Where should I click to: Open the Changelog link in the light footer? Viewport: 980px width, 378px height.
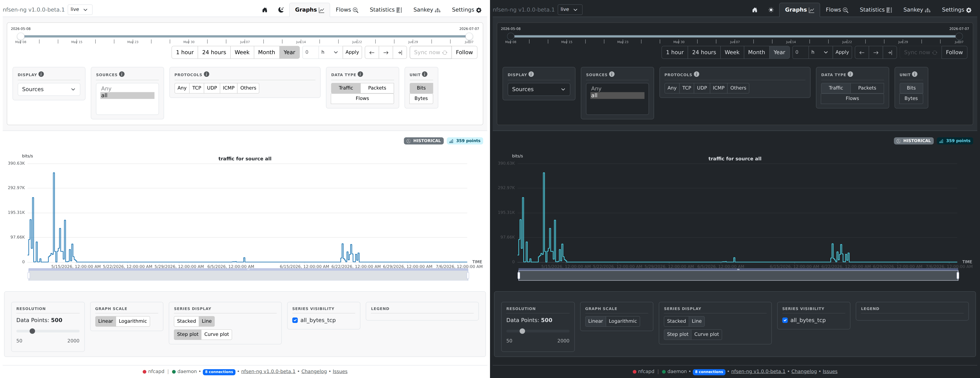[314, 372]
